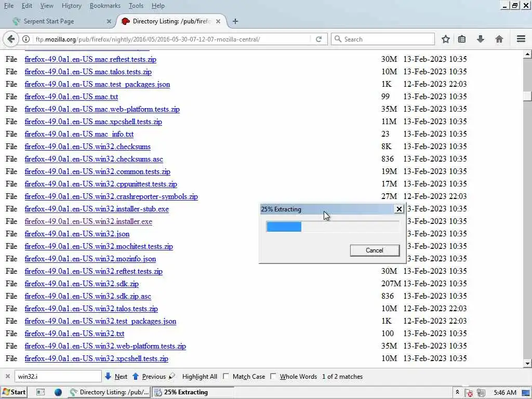Click the red shield tray icon
The image size is (532, 399).
pos(469,393)
